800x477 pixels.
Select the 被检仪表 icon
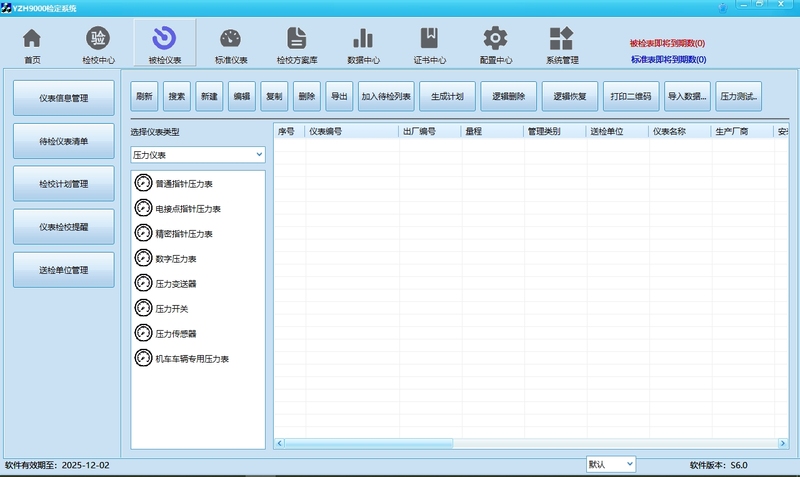pyautogui.click(x=164, y=38)
